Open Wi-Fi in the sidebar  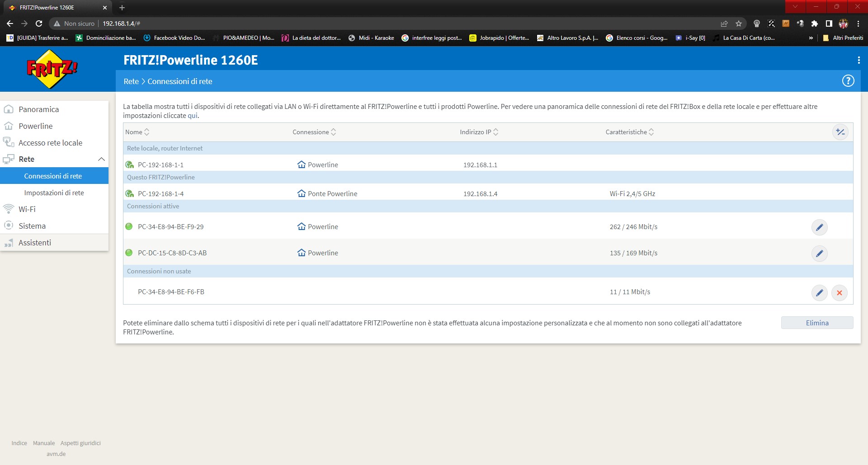tap(54, 209)
